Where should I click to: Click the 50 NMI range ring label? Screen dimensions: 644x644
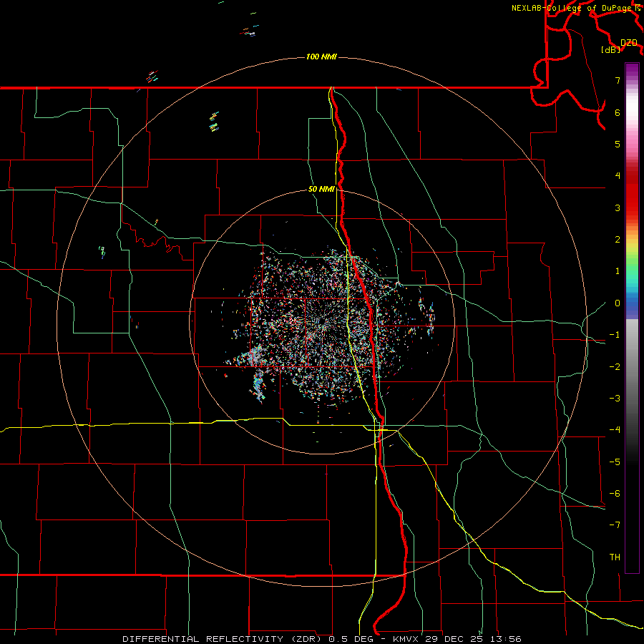(x=321, y=189)
